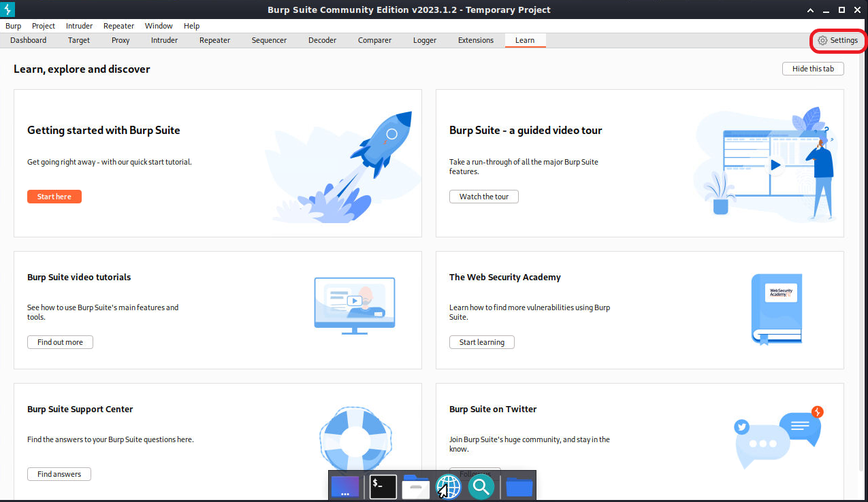Click the Start learning button

[482, 342]
